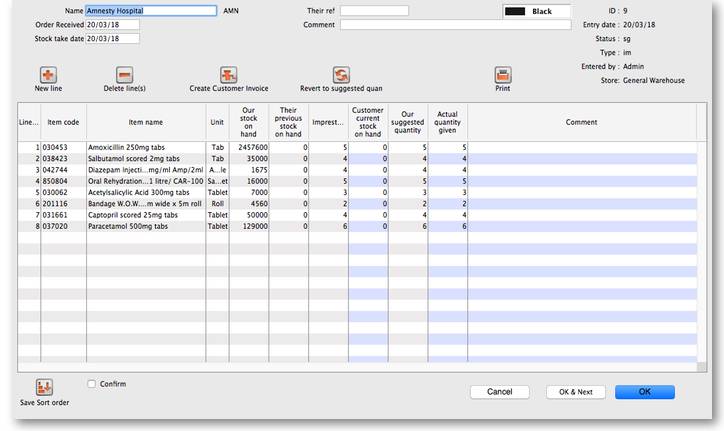Click the Order Received date field
724x431 pixels.
click(x=112, y=25)
